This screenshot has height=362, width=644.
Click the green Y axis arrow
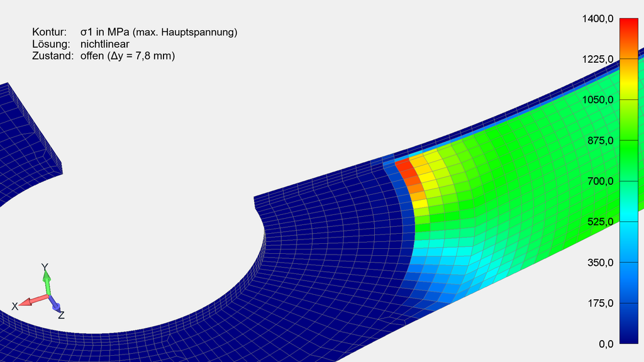click(x=47, y=283)
